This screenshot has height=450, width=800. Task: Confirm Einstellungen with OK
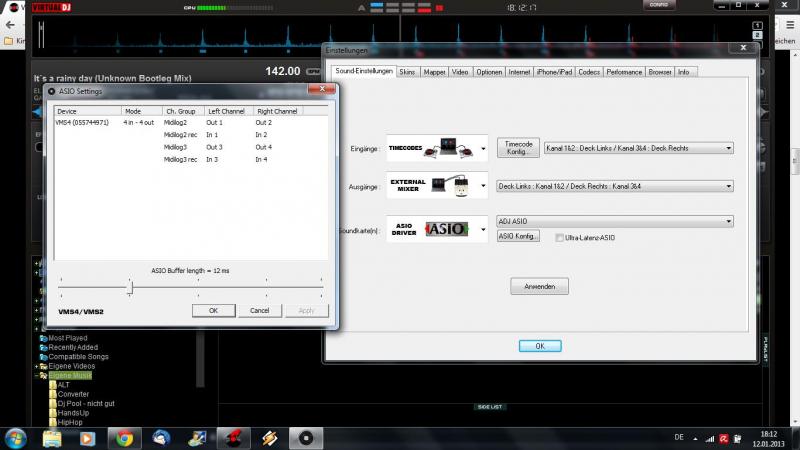tap(540, 346)
